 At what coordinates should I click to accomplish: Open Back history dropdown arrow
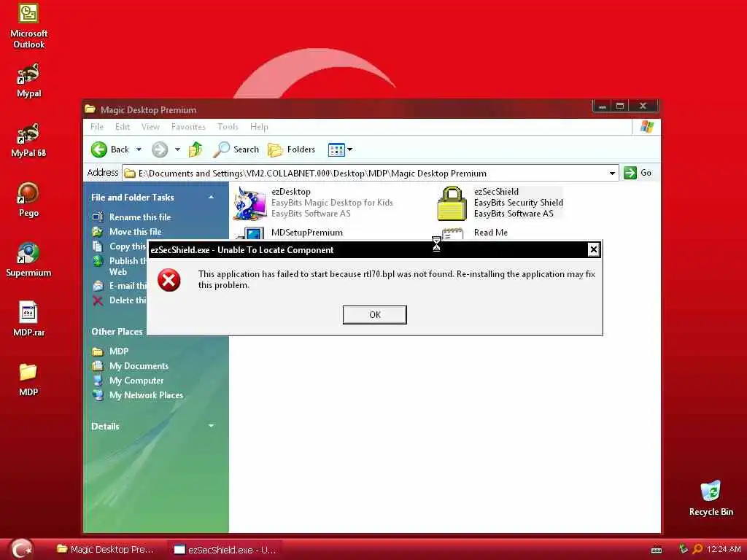(x=139, y=149)
